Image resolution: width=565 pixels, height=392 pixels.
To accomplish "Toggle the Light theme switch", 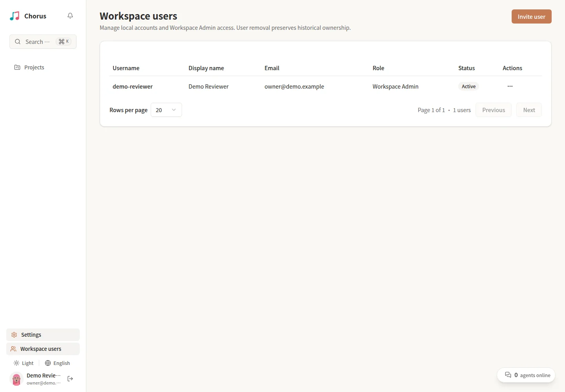I will (24, 363).
